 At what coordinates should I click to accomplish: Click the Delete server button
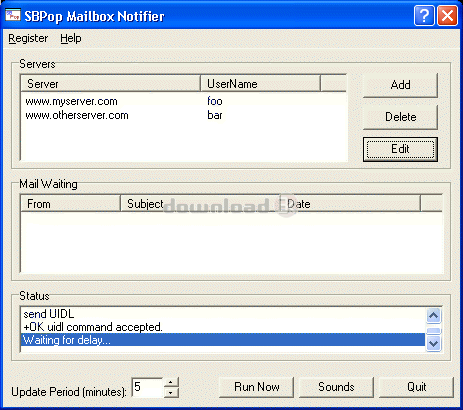coord(400,117)
